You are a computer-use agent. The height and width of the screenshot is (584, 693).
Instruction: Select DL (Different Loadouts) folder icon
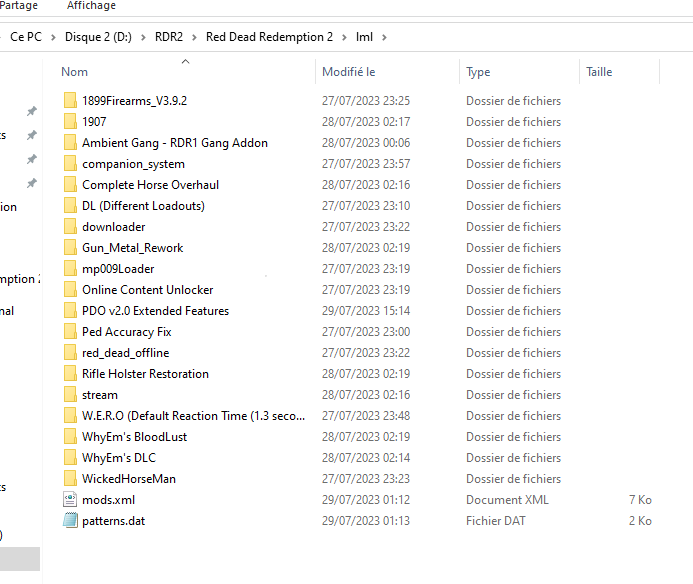pos(70,205)
